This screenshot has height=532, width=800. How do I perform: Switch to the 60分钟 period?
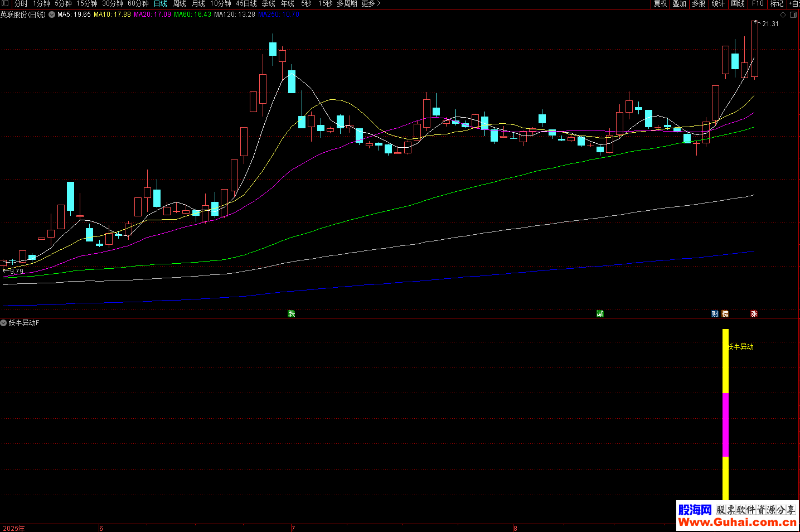tap(138, 3)
